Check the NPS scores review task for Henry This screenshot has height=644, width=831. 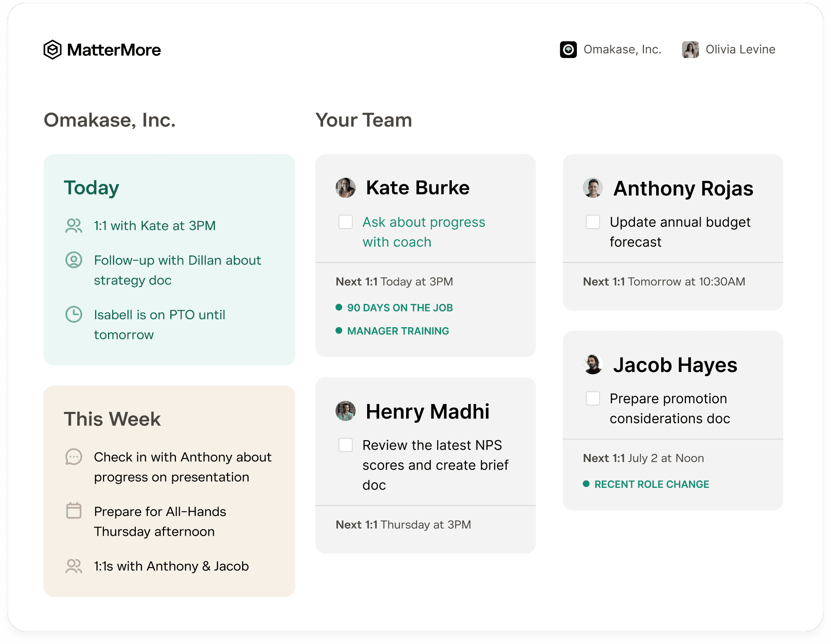click(x=346, y=445)
